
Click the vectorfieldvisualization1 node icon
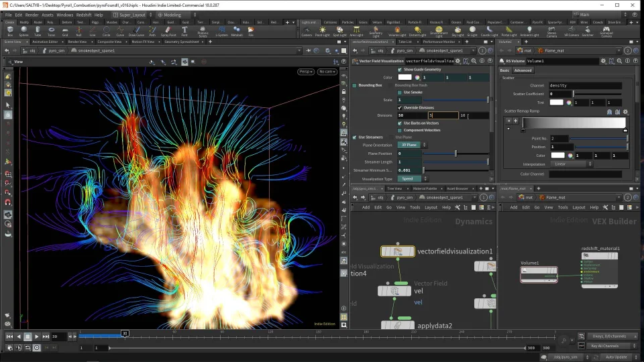(x=398, y=251)
